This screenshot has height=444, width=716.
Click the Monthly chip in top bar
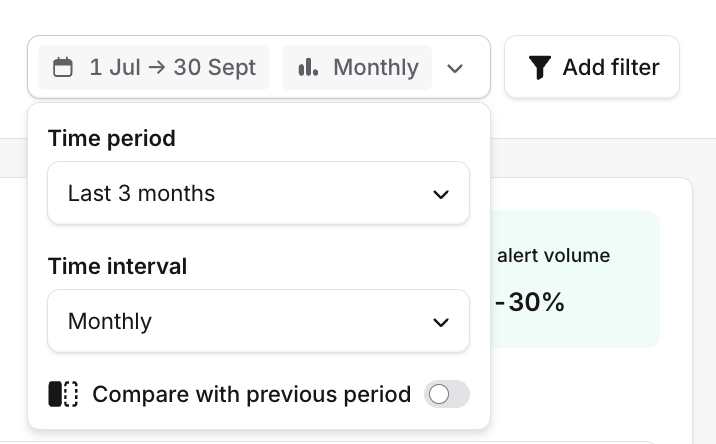coord(357,67)
